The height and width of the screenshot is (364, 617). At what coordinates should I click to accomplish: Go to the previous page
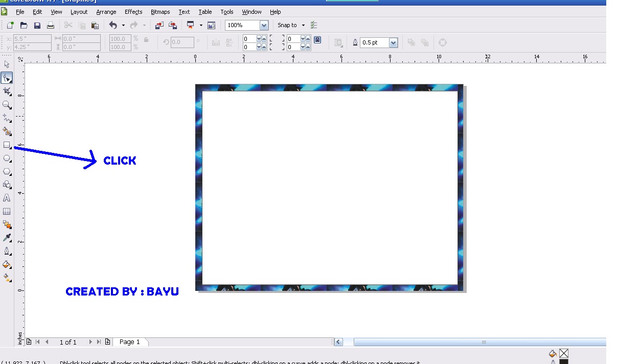point(47,342)
